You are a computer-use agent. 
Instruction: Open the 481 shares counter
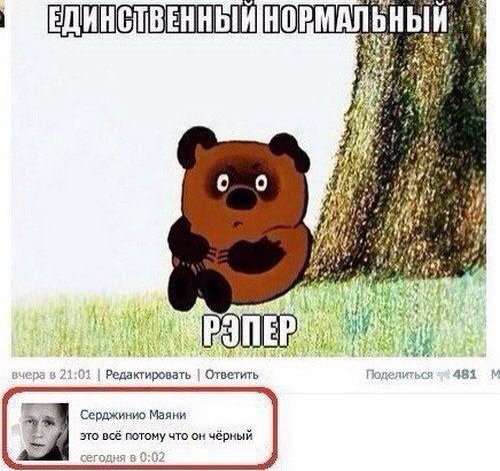coord(465,375)
